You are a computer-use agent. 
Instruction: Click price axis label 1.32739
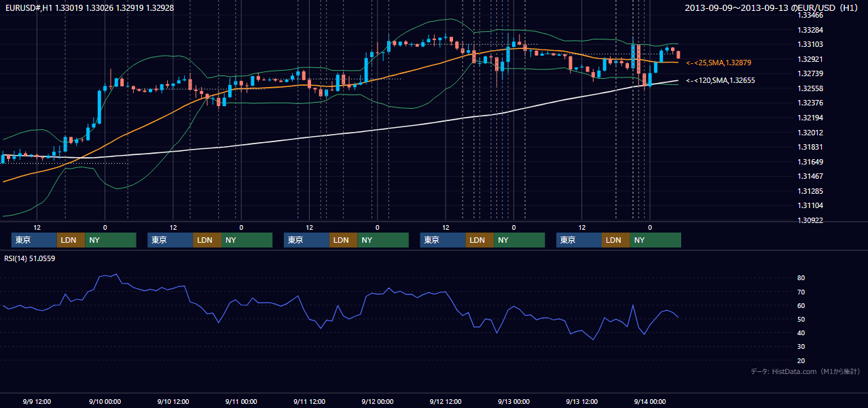pos(810,73)
